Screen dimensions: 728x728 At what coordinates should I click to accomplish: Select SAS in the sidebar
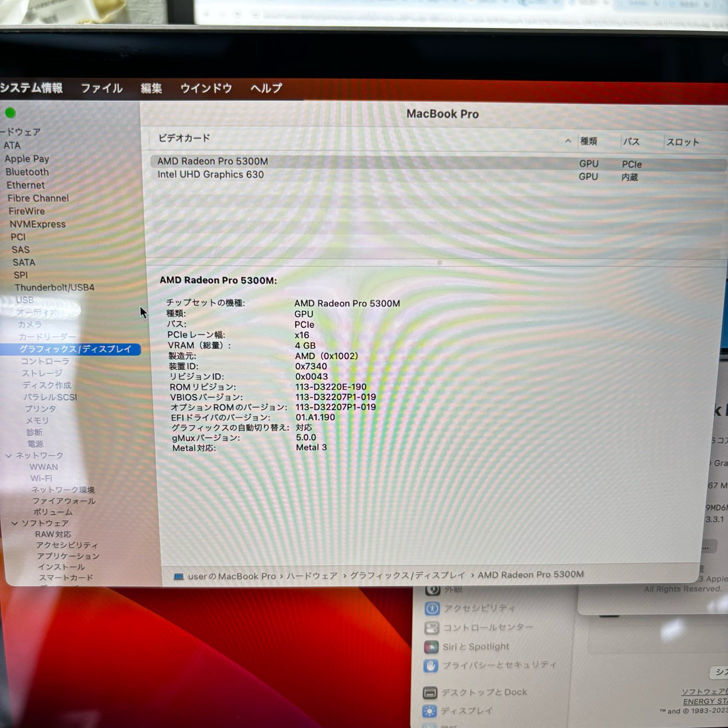coord(20,249)
